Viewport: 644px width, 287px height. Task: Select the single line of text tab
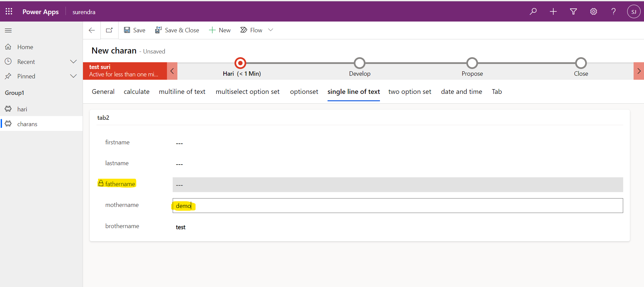pos(354,92)
